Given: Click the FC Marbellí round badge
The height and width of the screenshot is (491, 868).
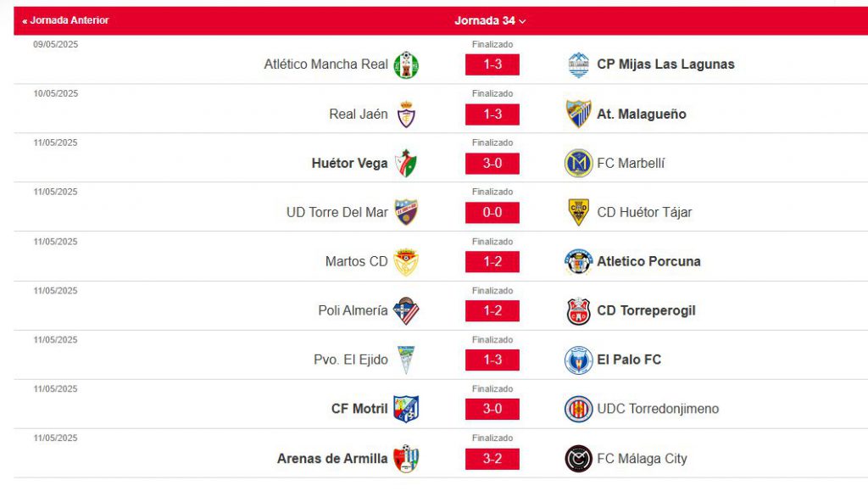Looking at the screenshot, I should click(x=578, y=164).
